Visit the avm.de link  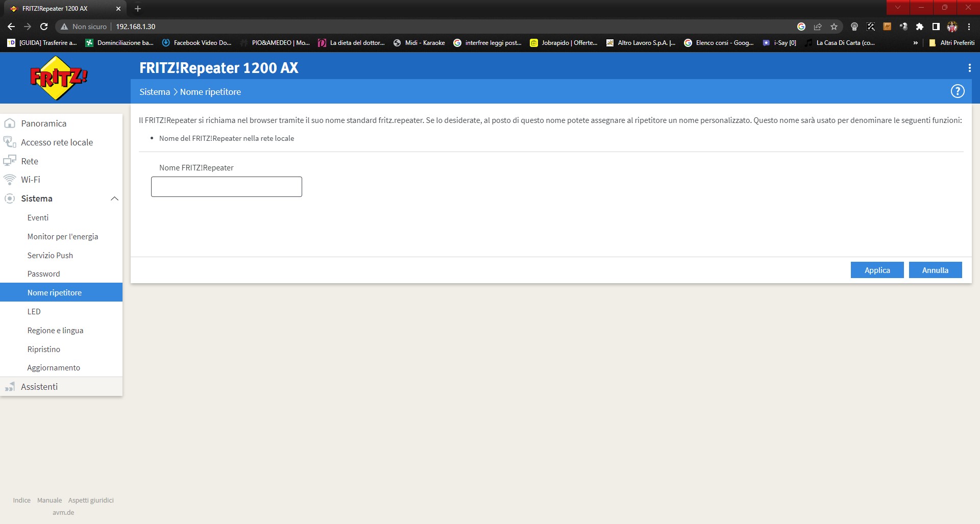click(x=63, y=512)
